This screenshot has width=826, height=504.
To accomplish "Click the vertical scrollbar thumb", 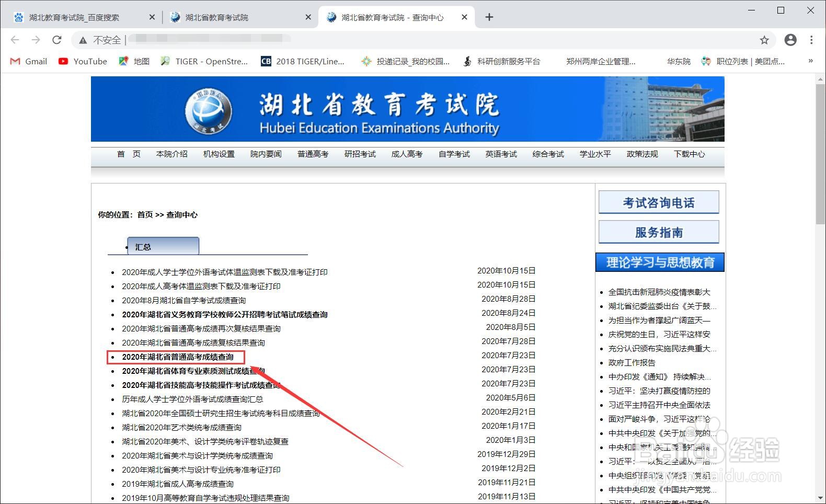I will point(820,154).
